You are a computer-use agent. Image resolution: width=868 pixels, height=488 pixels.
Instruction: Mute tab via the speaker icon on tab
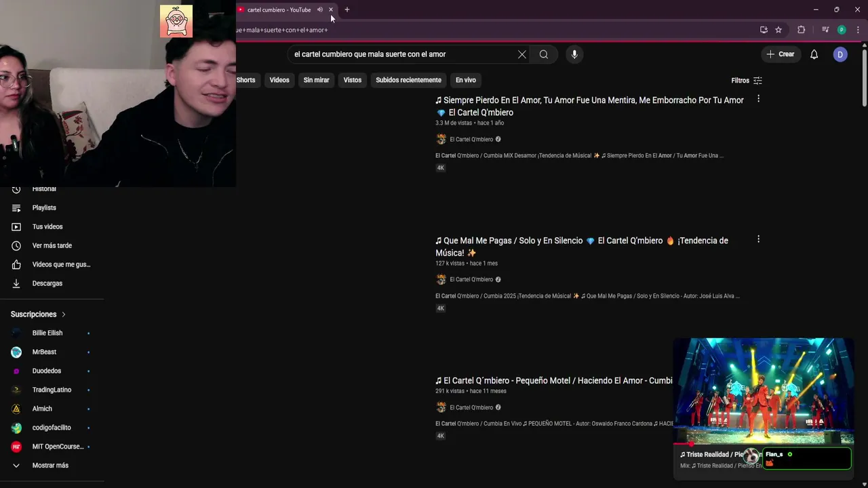(x=319, y=9)
